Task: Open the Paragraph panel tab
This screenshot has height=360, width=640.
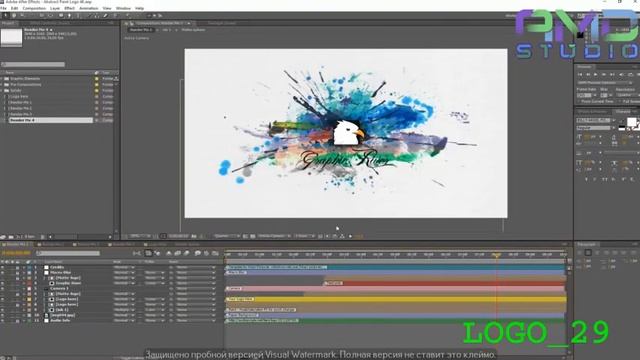Action: 586,244
